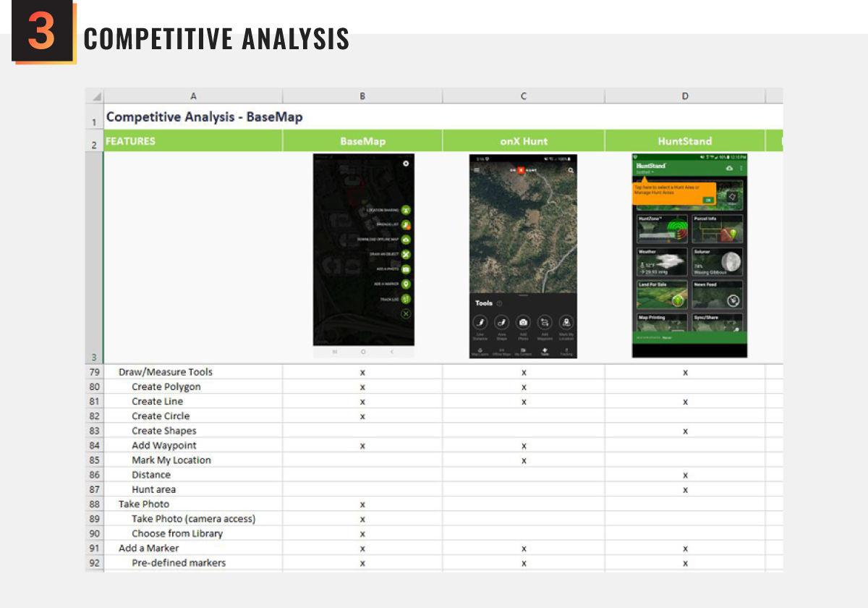Click 'Competitive Analysis - BaseMap' title cell
The width and height of the screenshot is (868, 608).
(204, 117)
